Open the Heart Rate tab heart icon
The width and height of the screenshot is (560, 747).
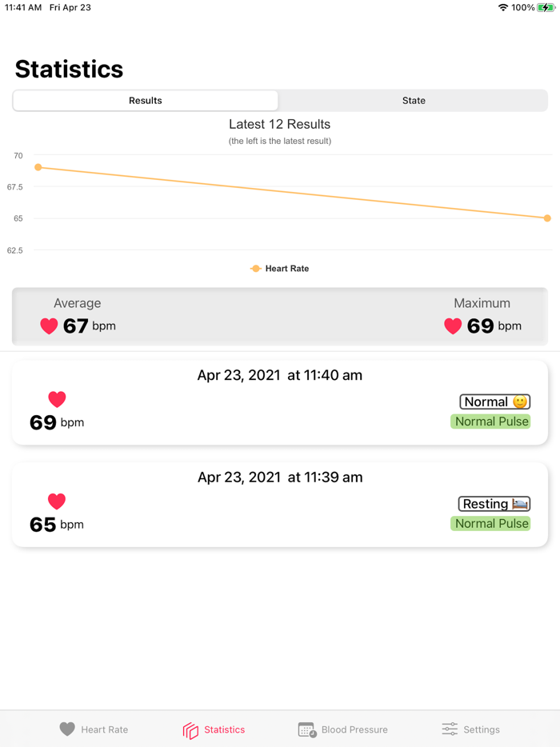(x=67, y=729)
